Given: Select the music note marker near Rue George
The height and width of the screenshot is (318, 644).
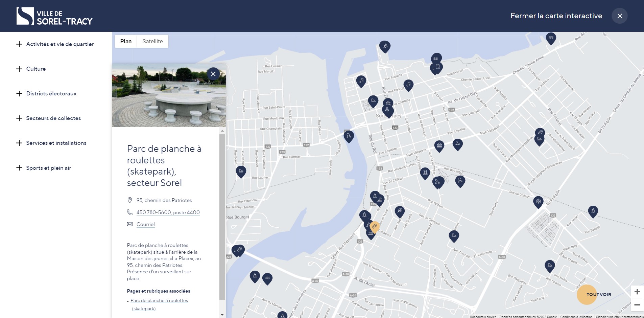Looking at the screenshot, I should click(408, 85).
